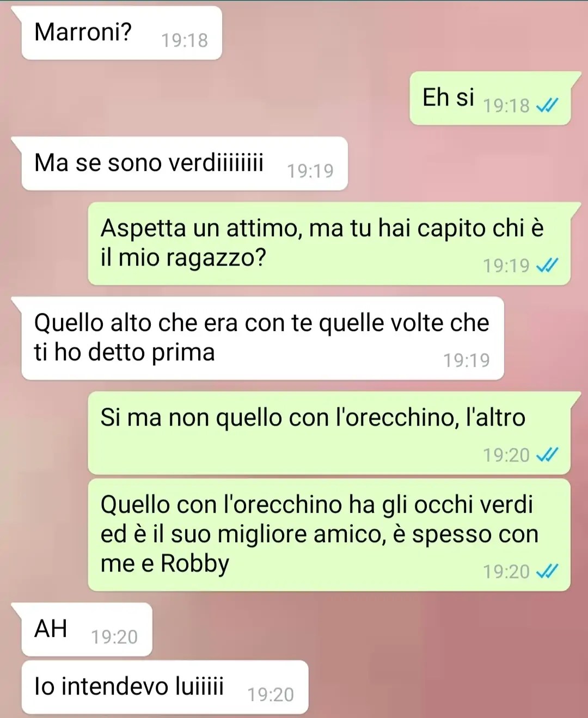
Task: Tap the word 'Robby' in the green bubble
Action: pos(195,564)
